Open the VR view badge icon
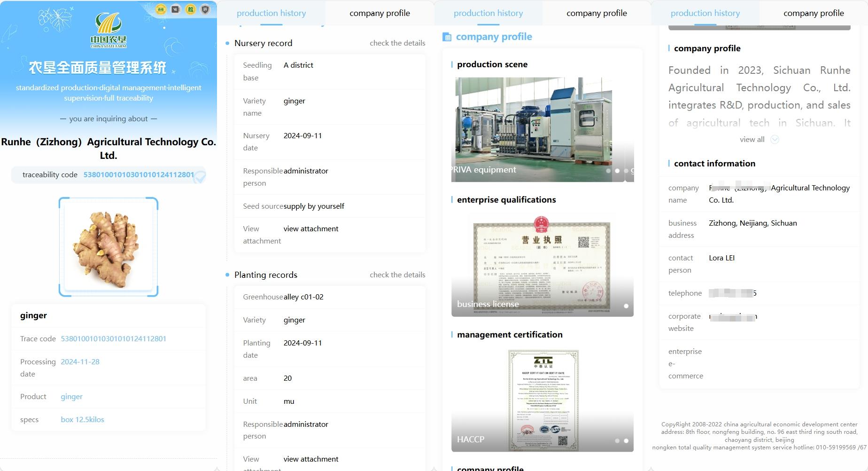The height and width of the screenshot is (471, 868). [x=176, y=9]
